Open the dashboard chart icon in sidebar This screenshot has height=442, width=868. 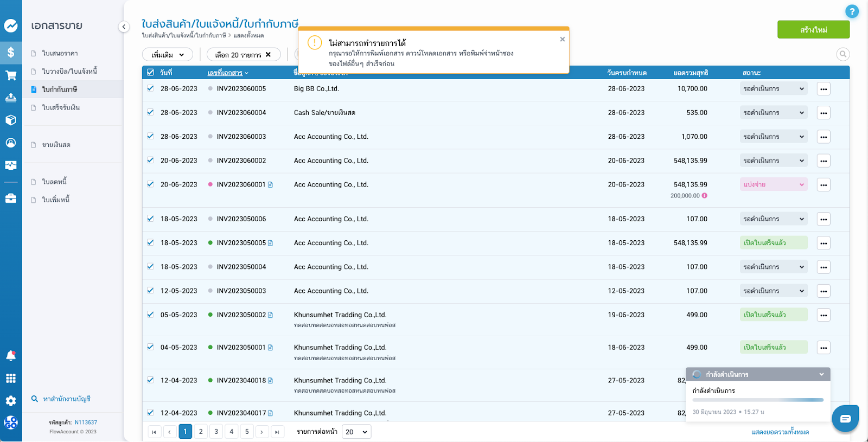(11, 25)
